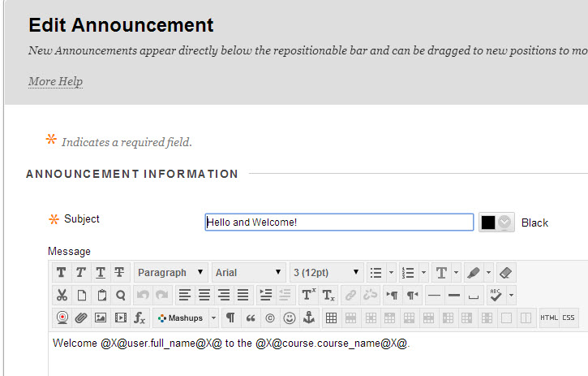
Task: Insert an anchor using the anchor icon
Action: [309, 318]
